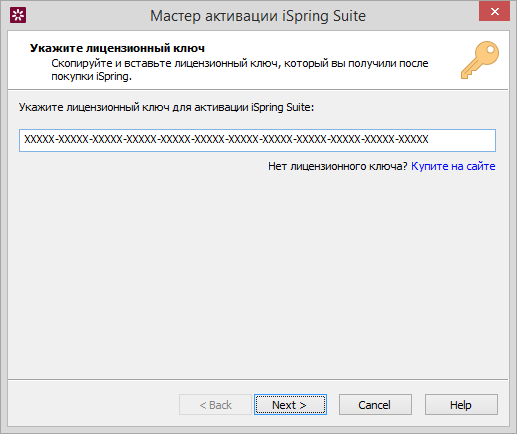The height and width of the screenshot is (434, 517).
Task: Click the first XXXXX group in key field
Action: pyautogui.click(x=39, y=139)
